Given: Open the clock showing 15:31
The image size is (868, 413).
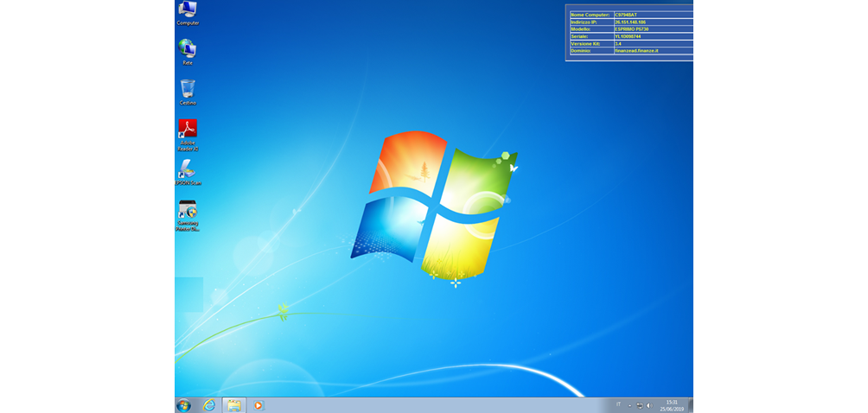Looking at the screenshot, I should pos(671,405).
